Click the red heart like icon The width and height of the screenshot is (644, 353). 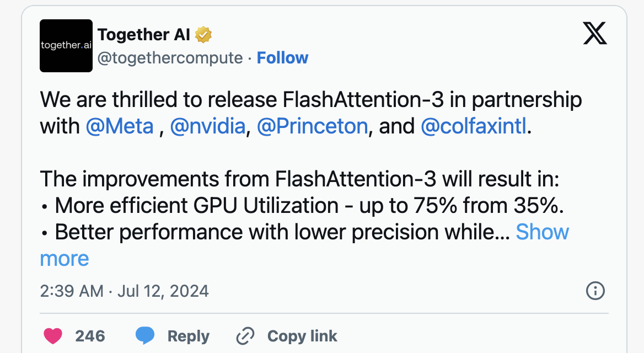(53, 336)
